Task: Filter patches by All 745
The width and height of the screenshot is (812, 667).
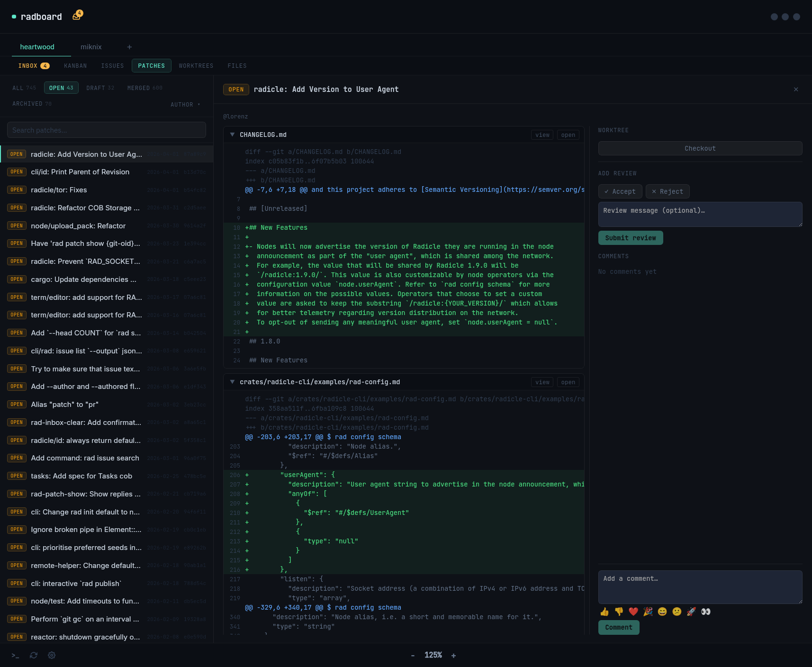Action: click(24, 88)
